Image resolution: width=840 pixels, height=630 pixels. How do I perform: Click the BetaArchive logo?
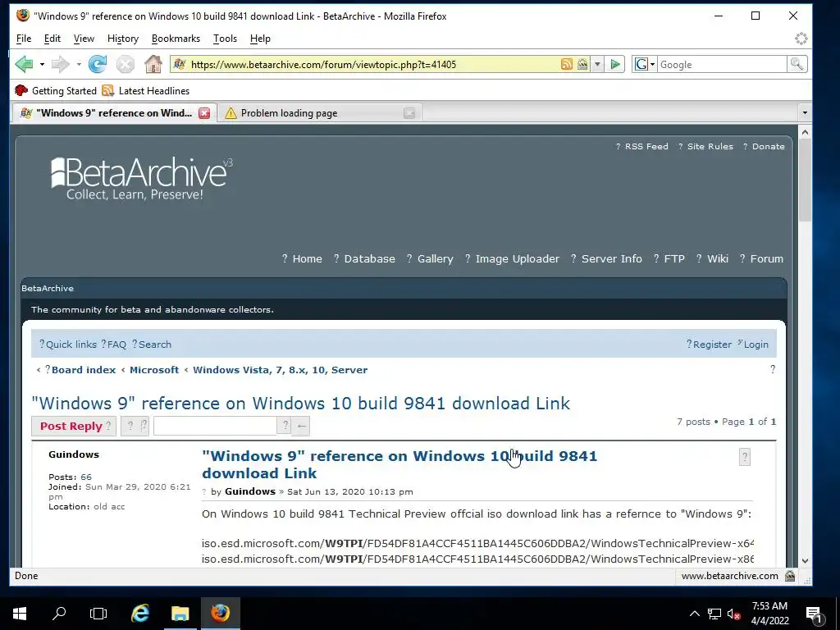coord(142,178)
